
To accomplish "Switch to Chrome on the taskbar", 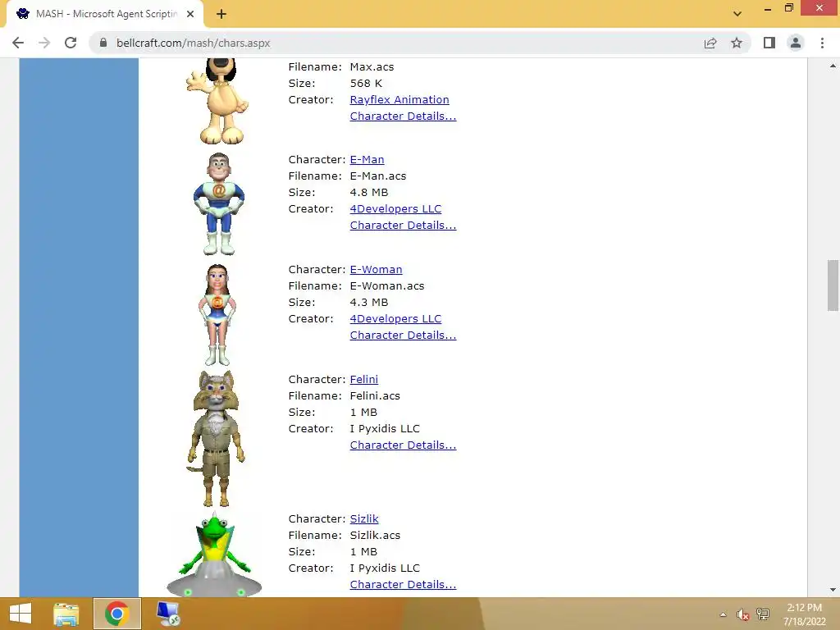I will click(116, 614).
